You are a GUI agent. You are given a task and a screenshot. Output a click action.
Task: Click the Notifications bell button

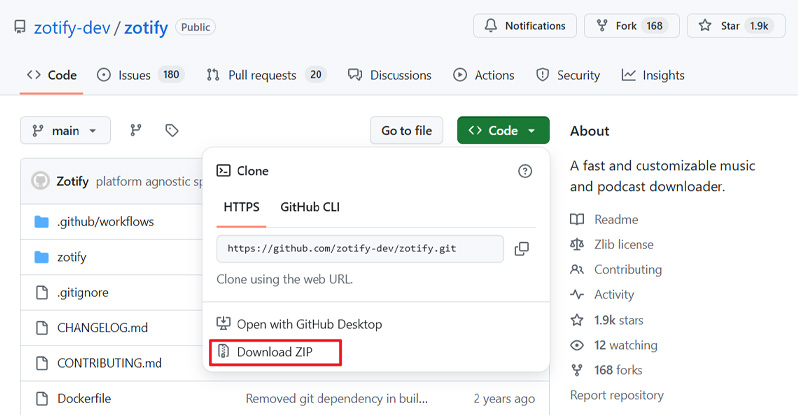524,26
